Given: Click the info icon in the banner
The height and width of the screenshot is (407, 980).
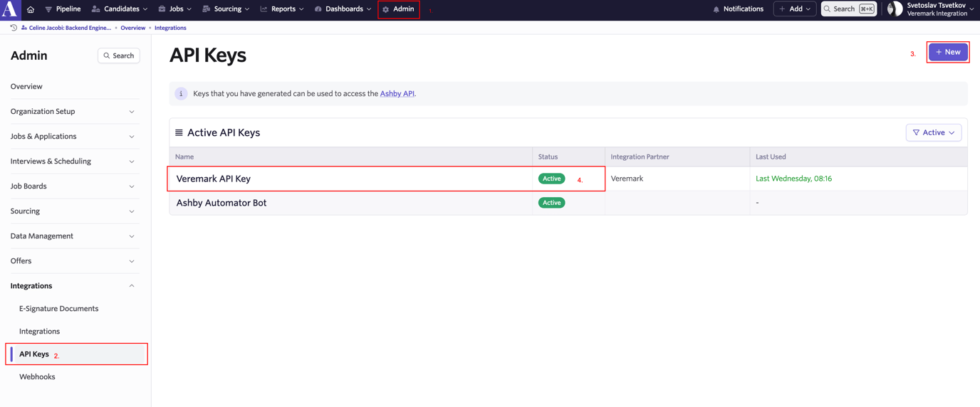Looking at the screenshot, I should (181, 93).
